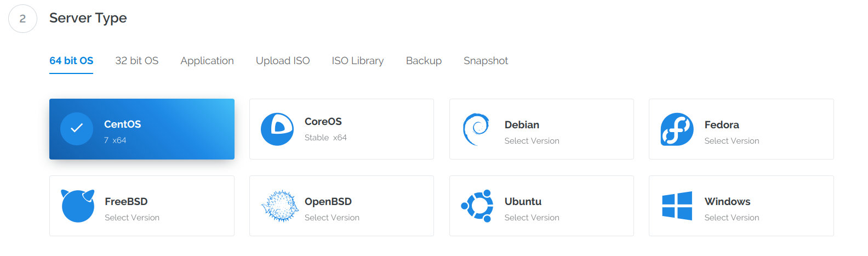The height and width of the screenshot is (256, 868).
Task: Click the Windows logo icon
Action: [x=677, y=206]
